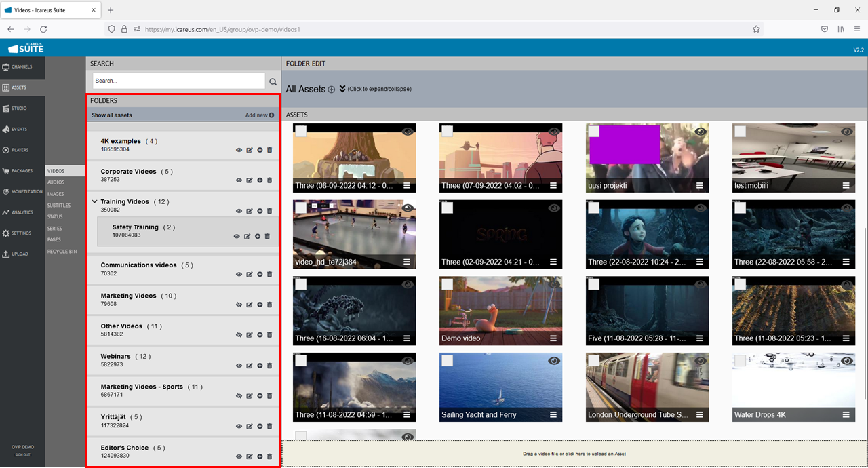Click the search magnifier icon
This screenshot has width=868, height=468.
point(273,81)
